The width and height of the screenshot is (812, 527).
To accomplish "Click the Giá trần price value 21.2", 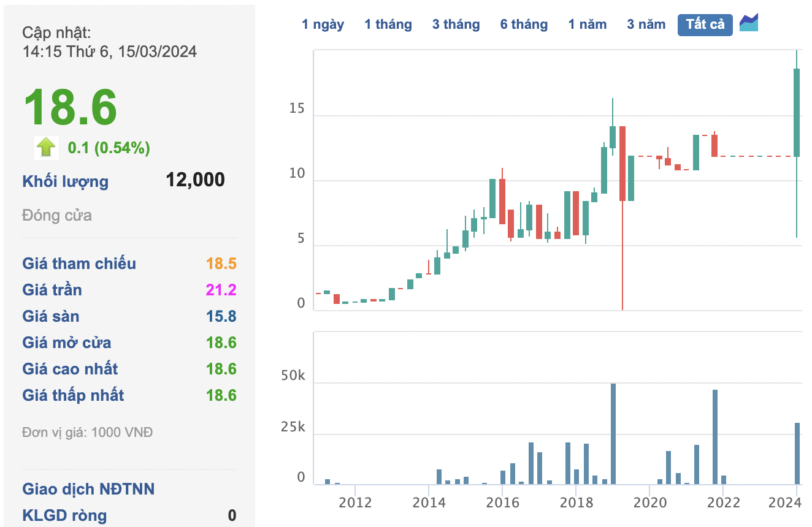I will tap(221, 290).
